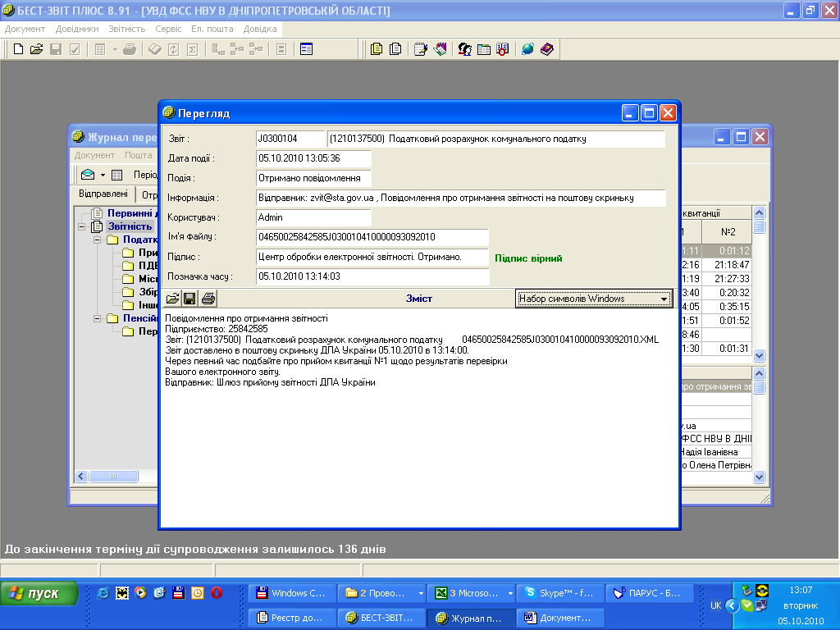Click the notepad with pencil toolbar icon

[421, 49]
